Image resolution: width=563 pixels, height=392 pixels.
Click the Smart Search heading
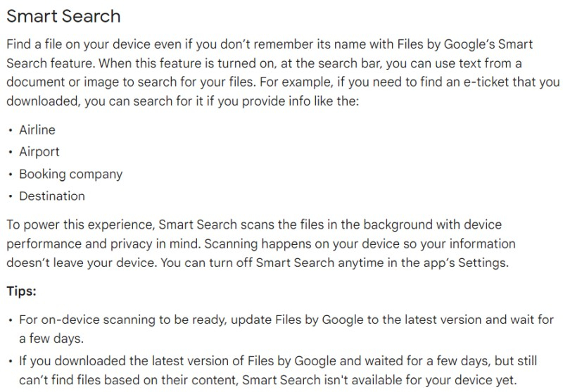(63, 16)
